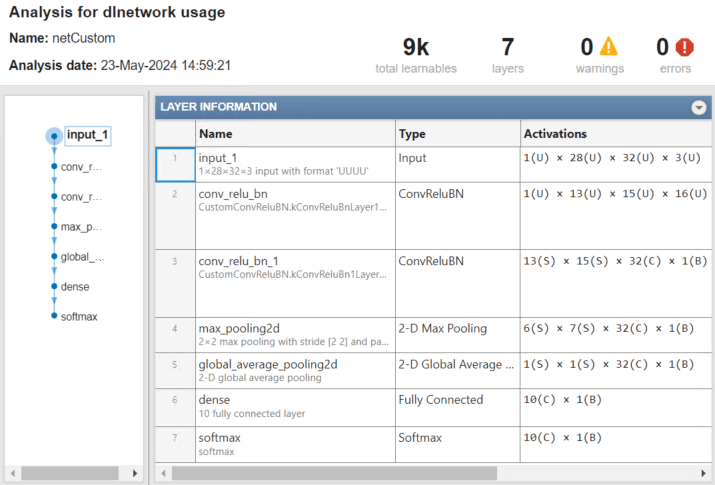Collapse the Layer Information panel arrow
The height and width of the screenshot is (485, 715).
point(699,107)
